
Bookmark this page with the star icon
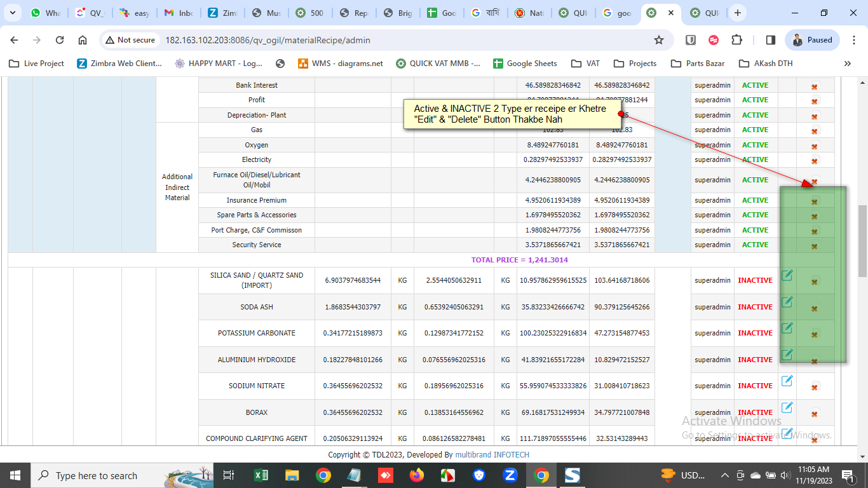(x=659, y=40)
